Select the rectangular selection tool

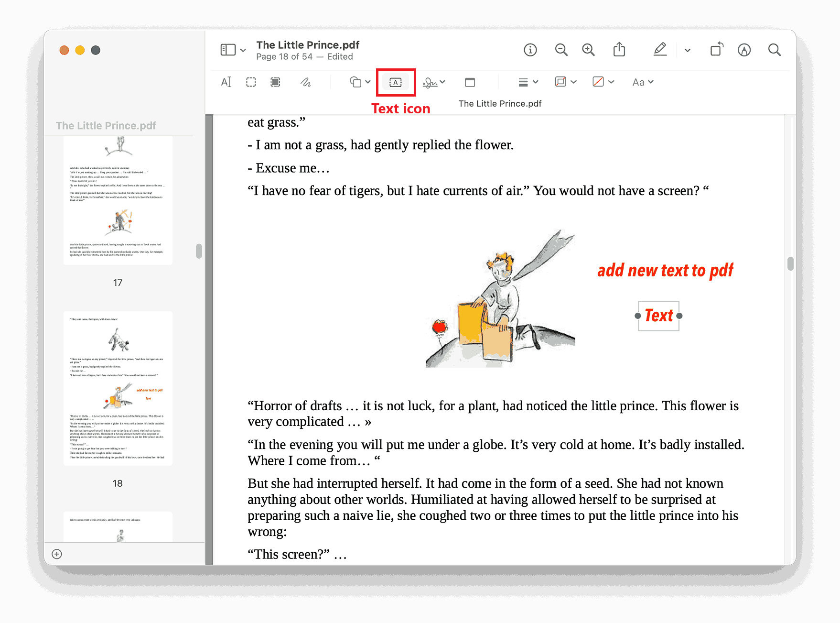[x=251, y=82]
